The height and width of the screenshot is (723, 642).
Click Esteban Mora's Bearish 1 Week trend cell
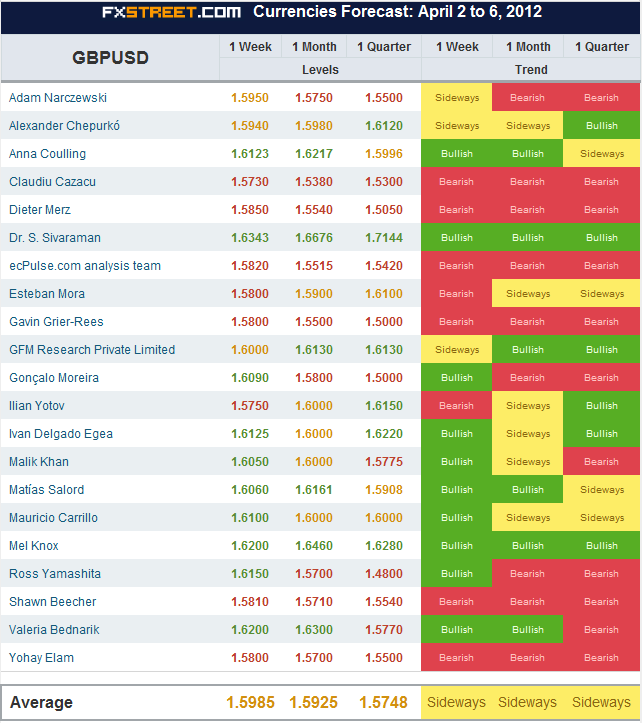pos(457,294)
